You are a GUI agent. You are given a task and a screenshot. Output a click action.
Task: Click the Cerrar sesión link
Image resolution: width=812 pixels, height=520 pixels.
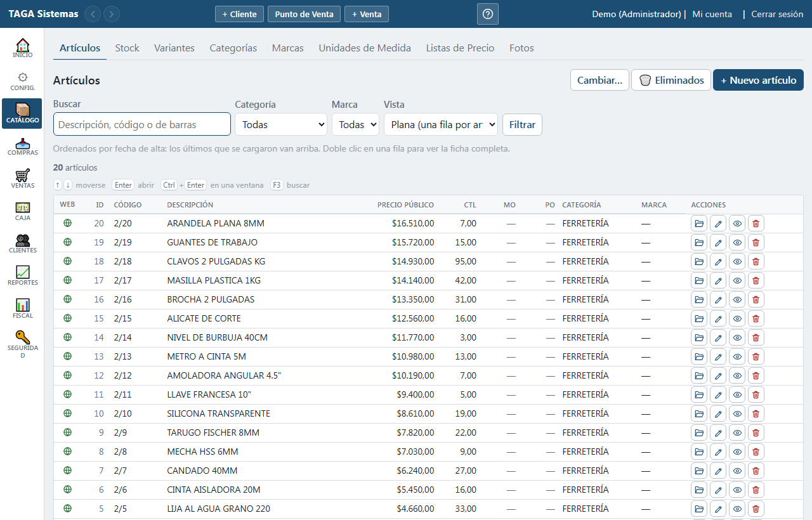[x=777, y=14]
